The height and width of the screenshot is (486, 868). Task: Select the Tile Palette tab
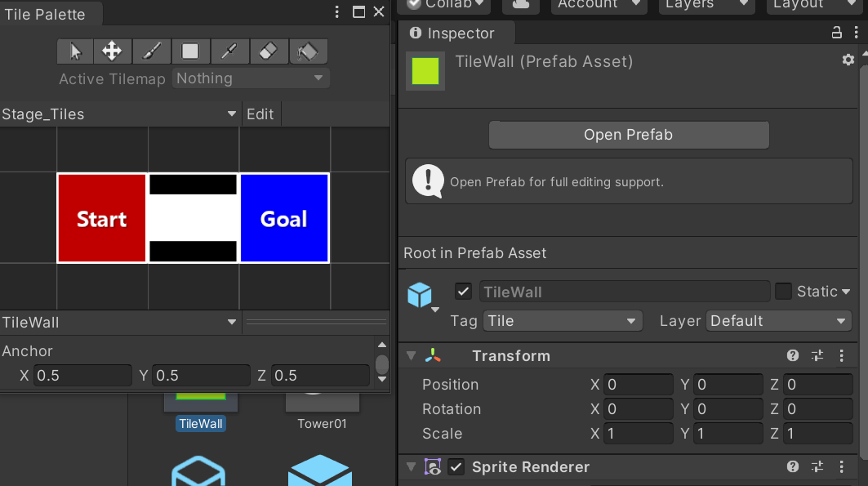point(45,15)
